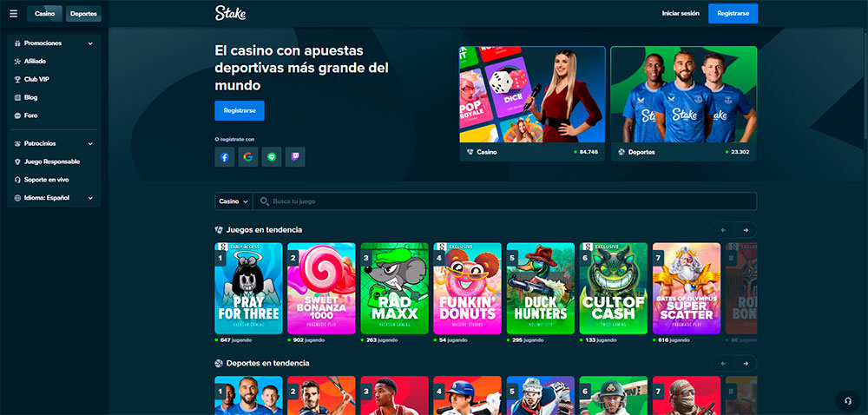Click the Idioma globe icon
Screen dimensions: 868x415
17,198
